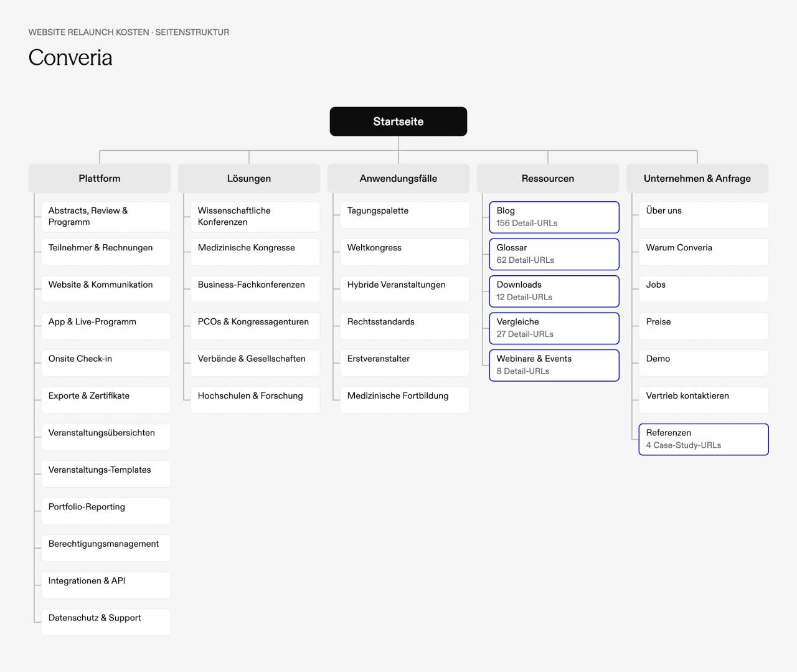
Task: Open Veranstaltungsübersichten node
Action: click(106, 437)
